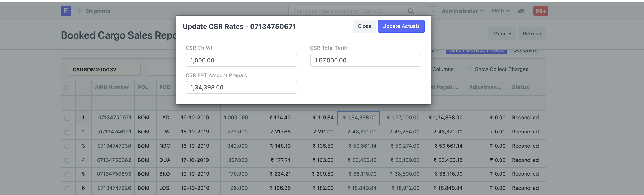This screenshot has height=195, width=644.
Task: Edit the CSR Ch Wt field
Action: [241, 60]
